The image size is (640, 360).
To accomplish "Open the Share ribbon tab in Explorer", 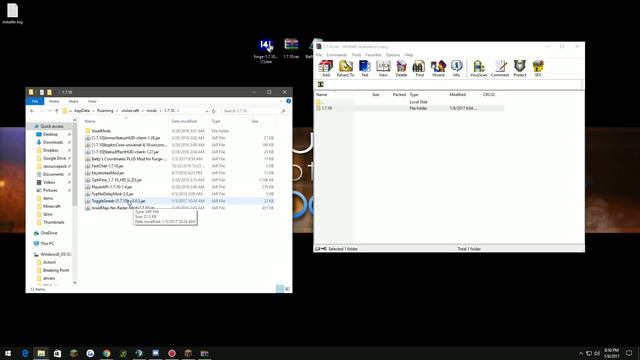I will 73,101.
